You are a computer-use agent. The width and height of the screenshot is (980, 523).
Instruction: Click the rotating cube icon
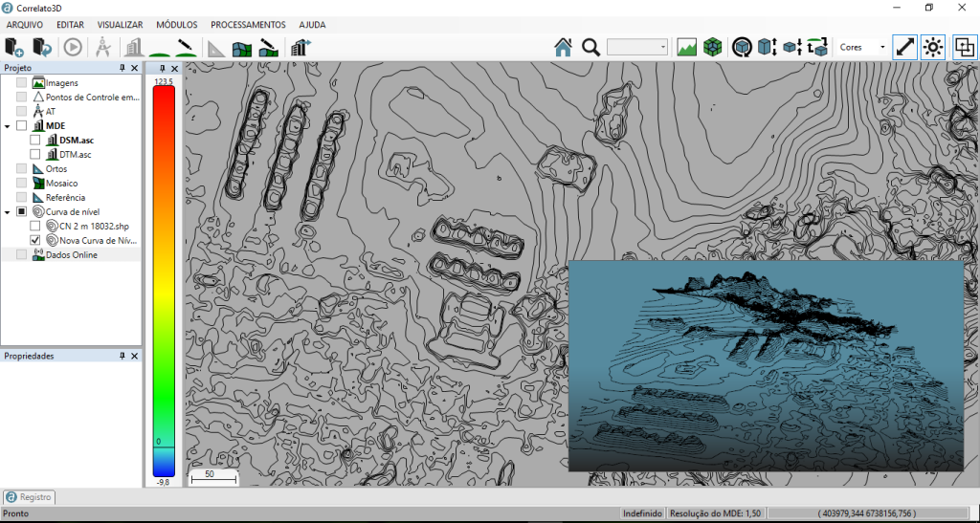[741, 47]
